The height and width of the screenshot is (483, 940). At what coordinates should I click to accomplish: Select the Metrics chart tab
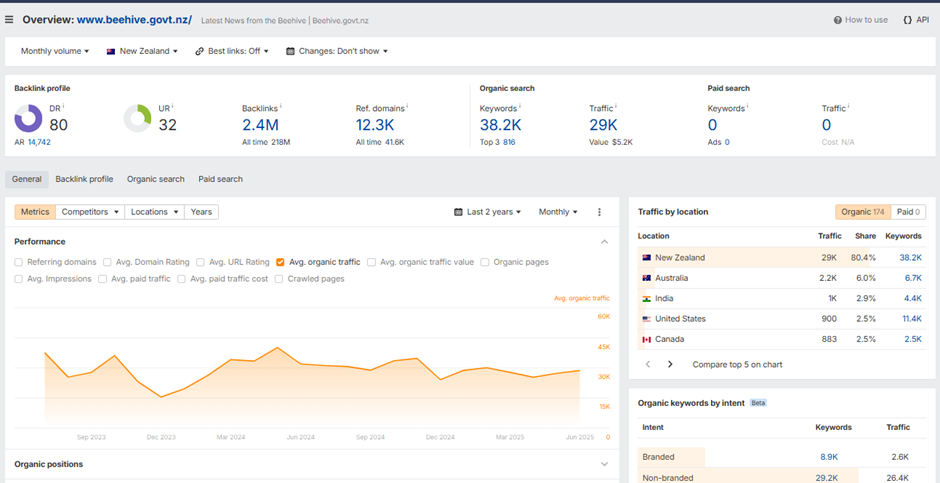coord(35,212)
